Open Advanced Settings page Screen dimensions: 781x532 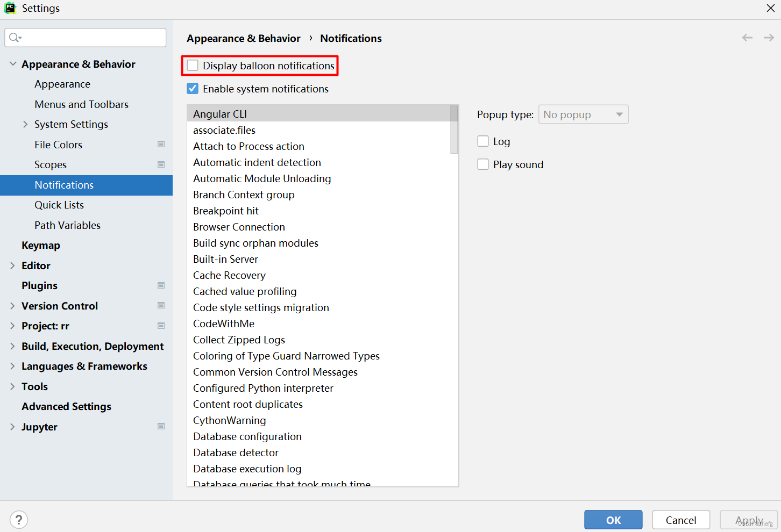click(x=67, y=407)
